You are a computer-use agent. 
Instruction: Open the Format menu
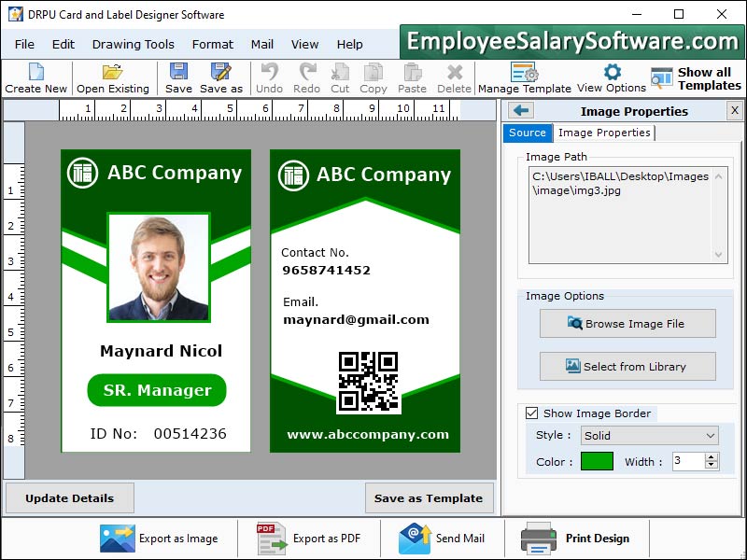(213, 44)
